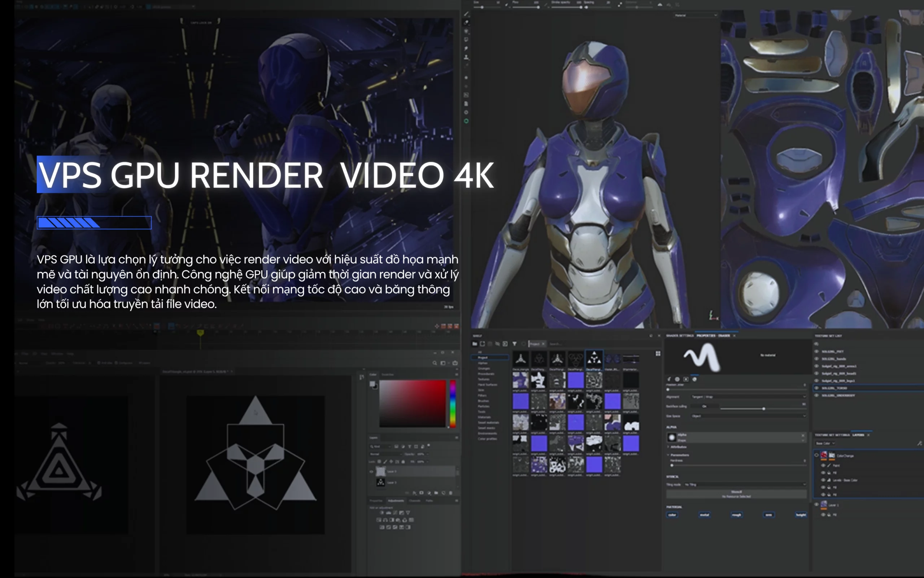
Task: Toggle visibility of the ColorChange layer
Action: point(816,455)
